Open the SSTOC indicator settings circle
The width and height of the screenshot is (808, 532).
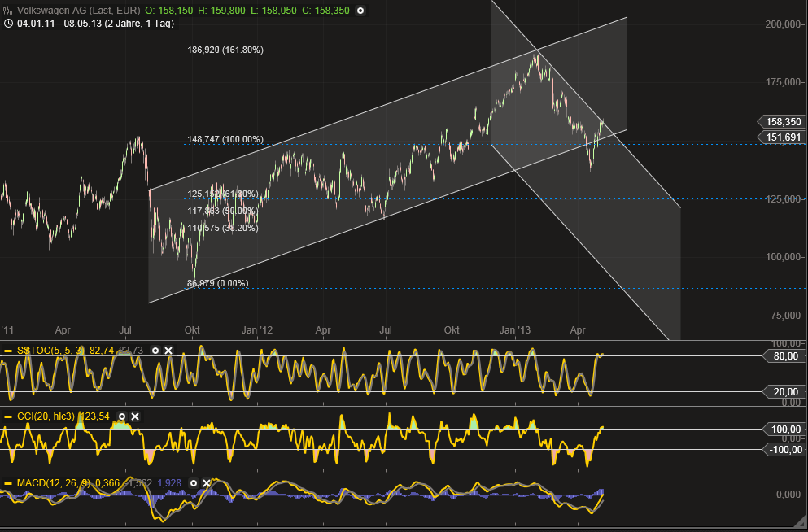click(155, 351)
